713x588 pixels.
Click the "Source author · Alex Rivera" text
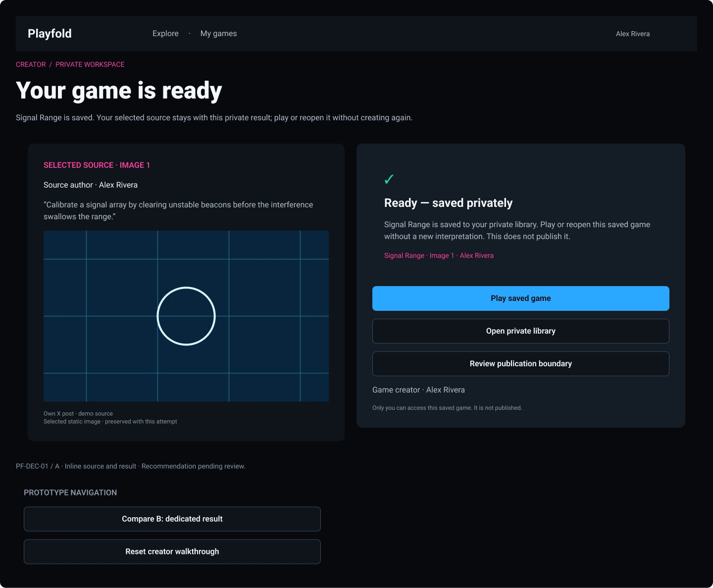pyautogui.click(x=91, y=185)
